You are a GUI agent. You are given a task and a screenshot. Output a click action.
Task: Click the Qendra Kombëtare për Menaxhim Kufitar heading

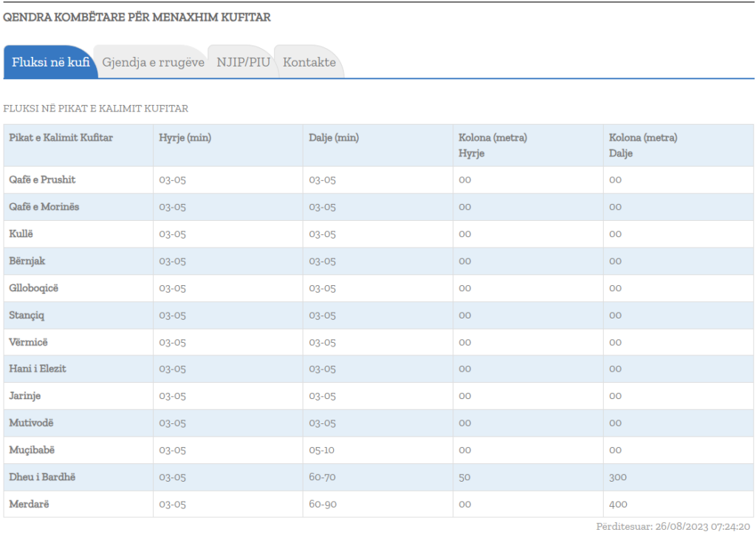pyautogui.click(x=137, y=17)
